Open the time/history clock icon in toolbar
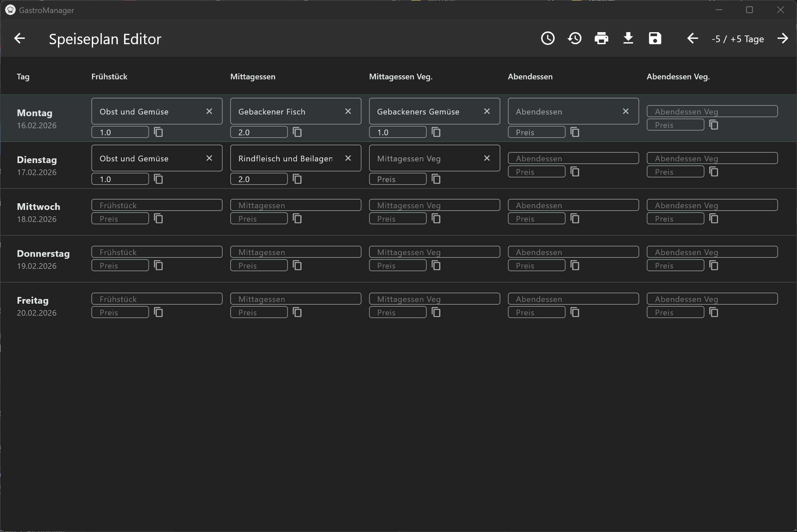 (x=547, y=39)
